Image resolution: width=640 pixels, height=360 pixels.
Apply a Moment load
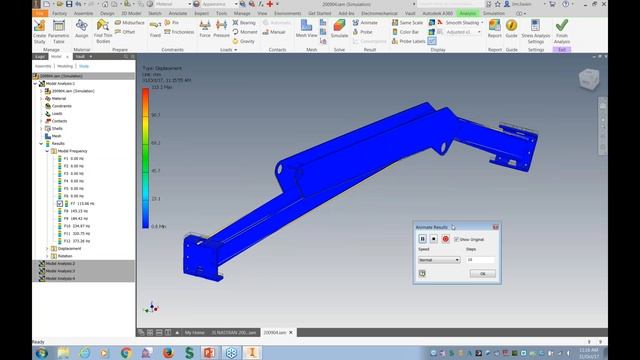point(245,32)
